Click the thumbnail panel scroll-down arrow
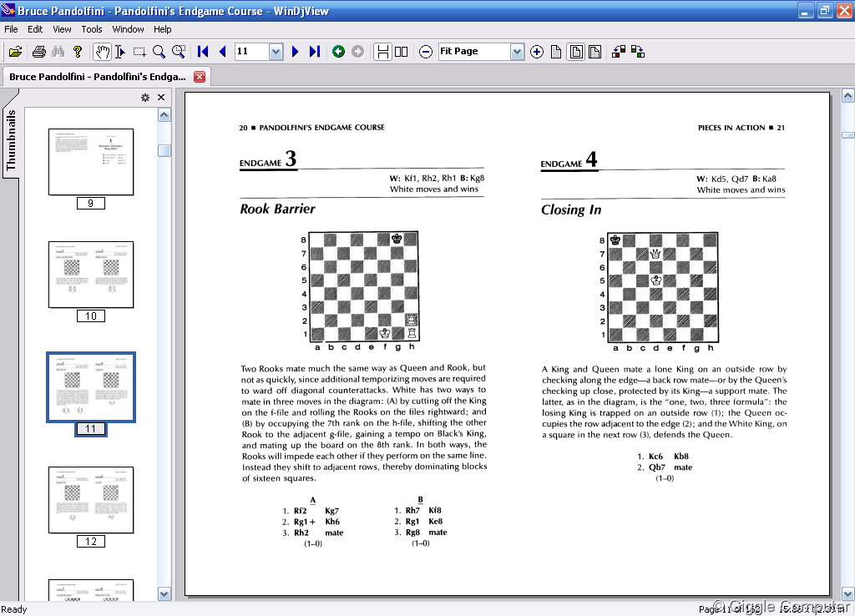855x616 pixels. [164, 593]
